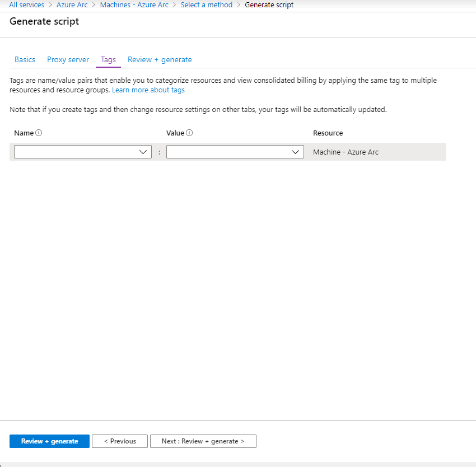This screenshot has height=467, width=476.
Task: Click the Next : Review + generate button
Action: point(203,441)
